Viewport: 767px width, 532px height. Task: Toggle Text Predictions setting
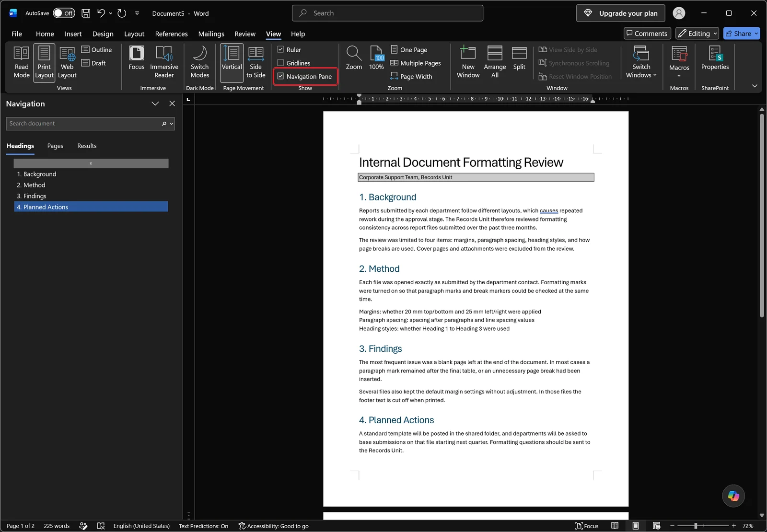point(203,526)
